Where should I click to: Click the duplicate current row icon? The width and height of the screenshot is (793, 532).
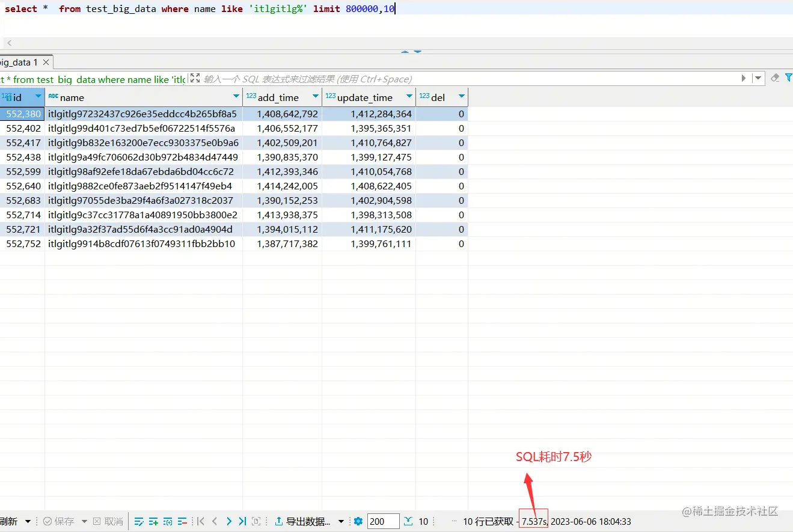pyautogui.click(x=168, y=521)
